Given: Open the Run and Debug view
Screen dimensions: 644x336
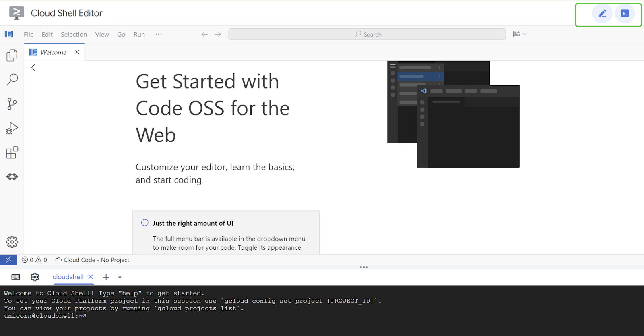Looking at the screenshot, I should click(x=12, y=128).
